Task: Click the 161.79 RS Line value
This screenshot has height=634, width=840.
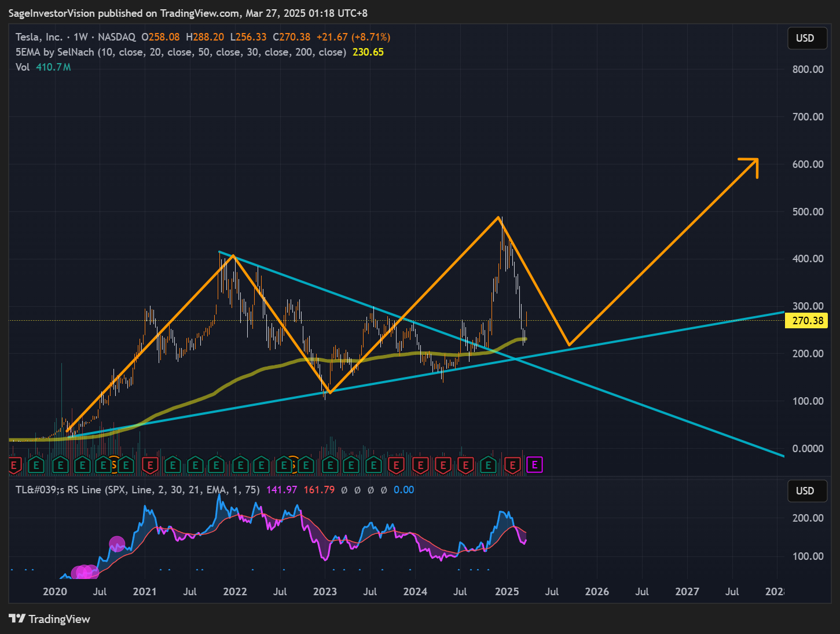Action: 319,490
